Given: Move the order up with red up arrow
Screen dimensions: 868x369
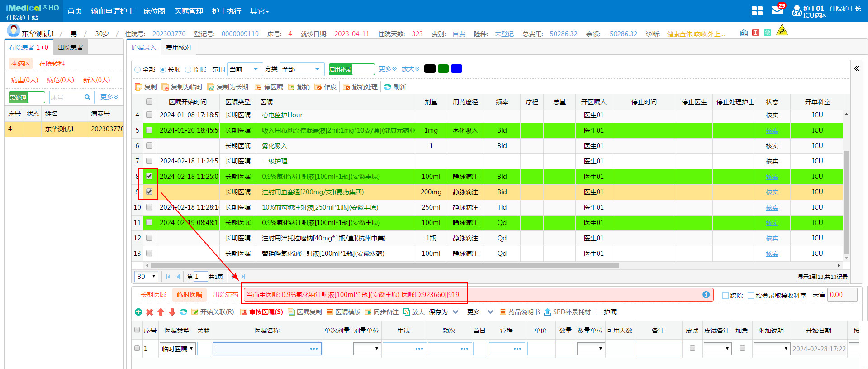Looking at the screenshot, I should (161, 312).
